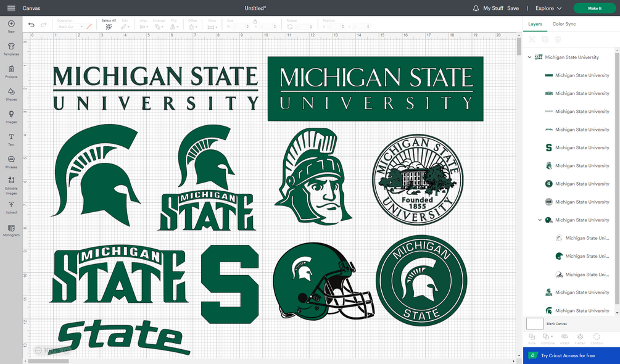This screenshot has width=620, height=364.
Task: Open the Projects panel
Action: pyautogui.click(x=11, y=72)
